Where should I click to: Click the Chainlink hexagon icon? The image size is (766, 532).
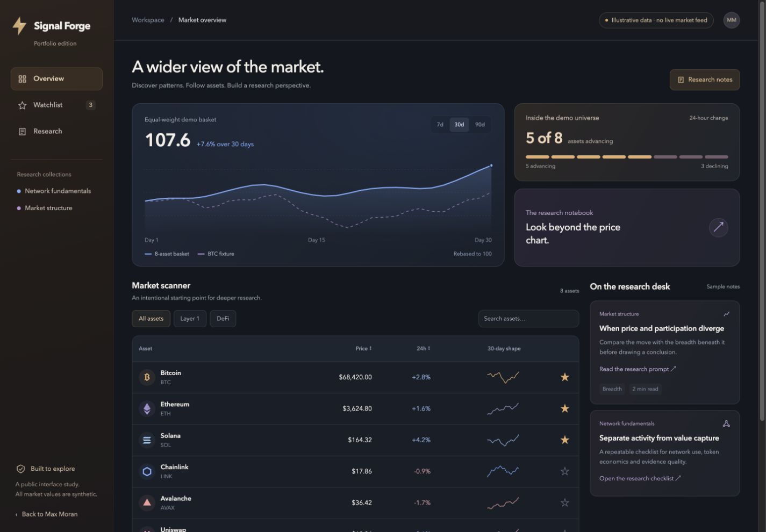point(147,471)
